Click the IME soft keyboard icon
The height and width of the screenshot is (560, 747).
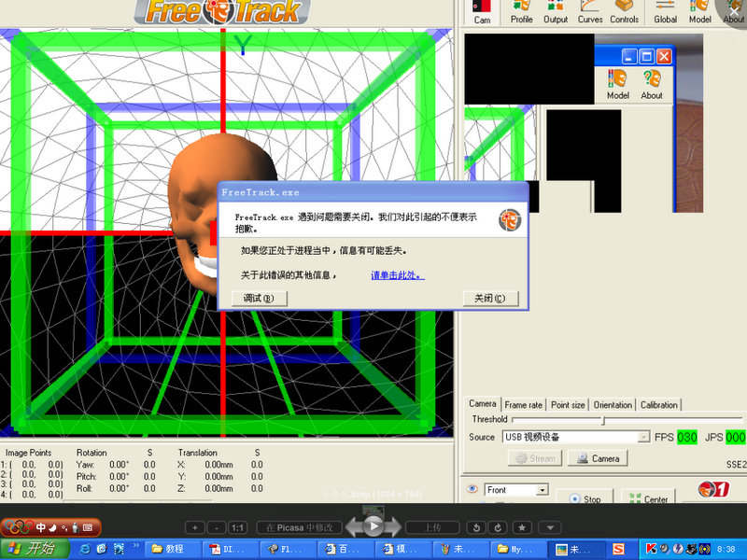(88, 527)
